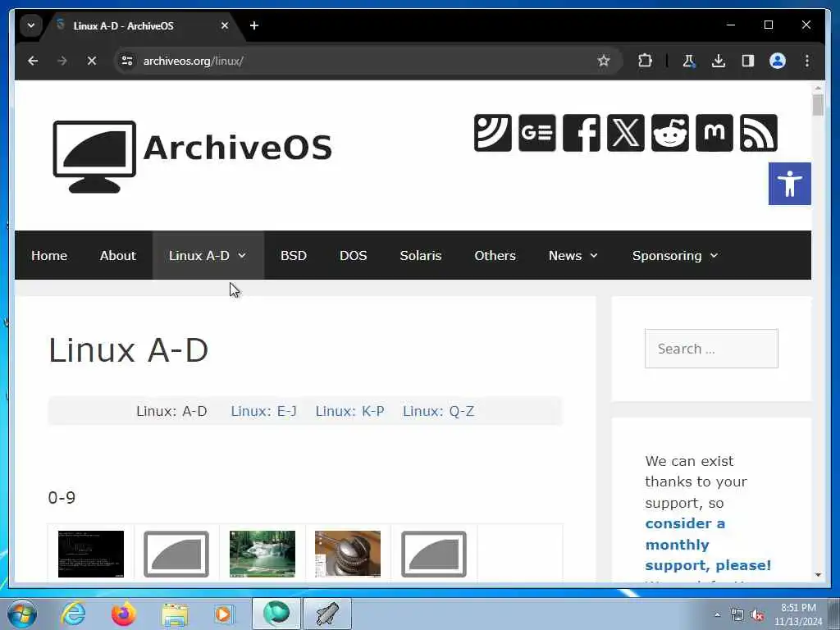Expand the Sponsoring menu chevron
Image resolution: width=840 pixels, height=630 pixels.
tap(714, 256)
